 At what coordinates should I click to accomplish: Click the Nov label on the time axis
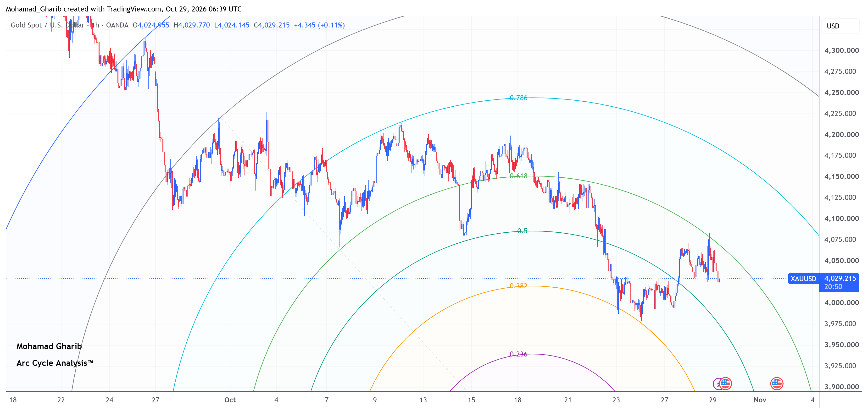click(760, 400)
